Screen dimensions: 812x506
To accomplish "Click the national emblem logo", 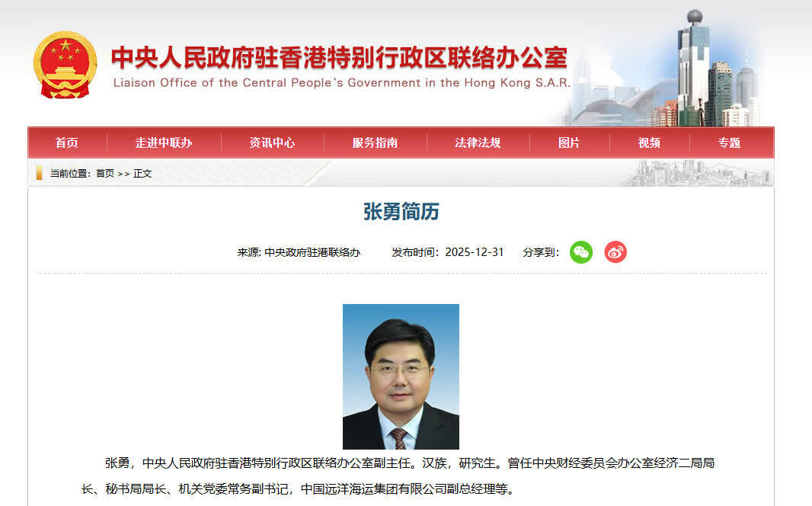I will click(x=65, y=65).
